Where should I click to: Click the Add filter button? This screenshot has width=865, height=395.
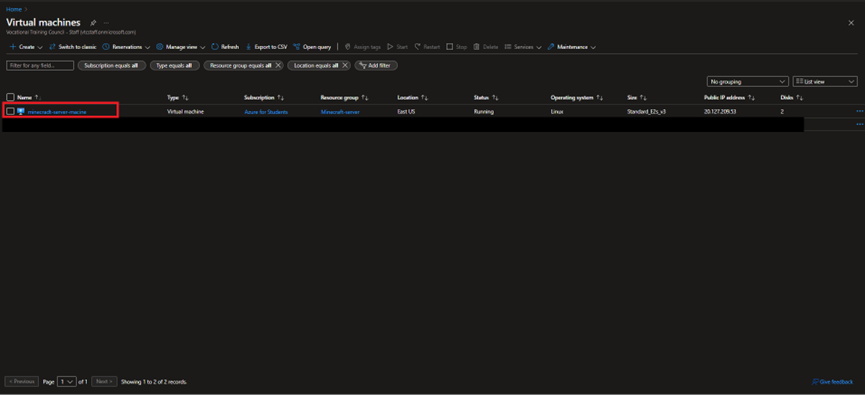click(376, 66)
